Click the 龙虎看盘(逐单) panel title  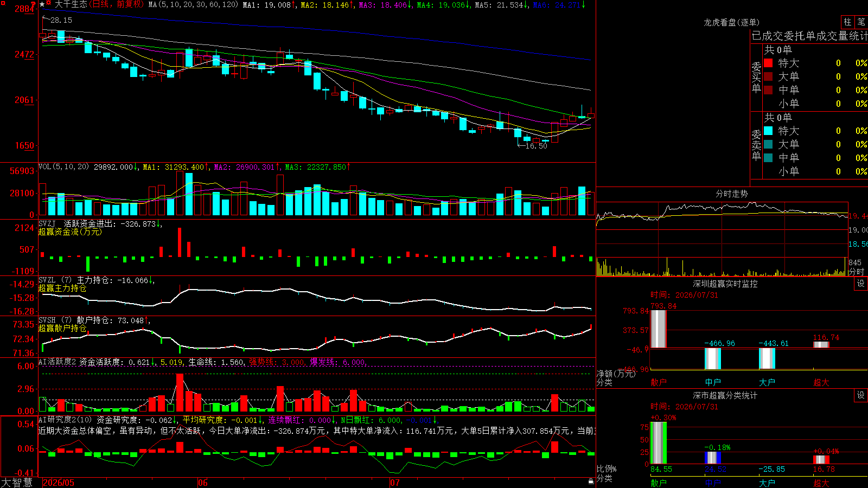click(732, 22)
